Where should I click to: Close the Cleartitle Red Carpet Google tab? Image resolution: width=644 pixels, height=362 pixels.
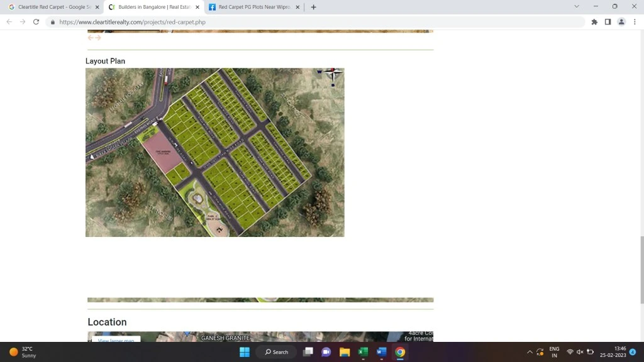click(x=97, y=7)
